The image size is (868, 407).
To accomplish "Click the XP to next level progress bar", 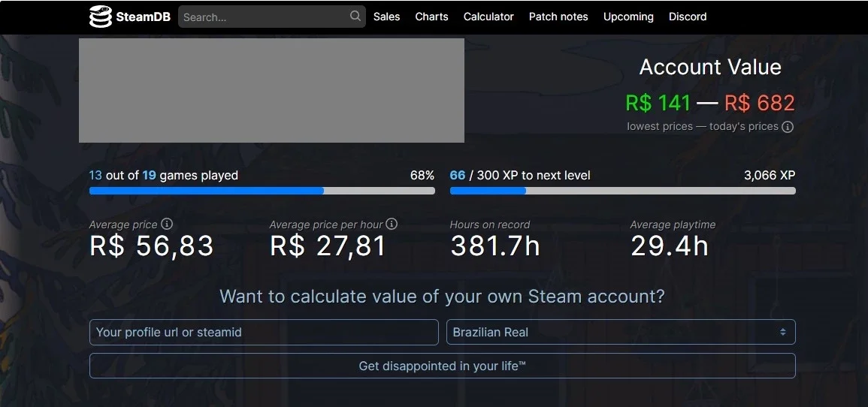I will [623, 191].
